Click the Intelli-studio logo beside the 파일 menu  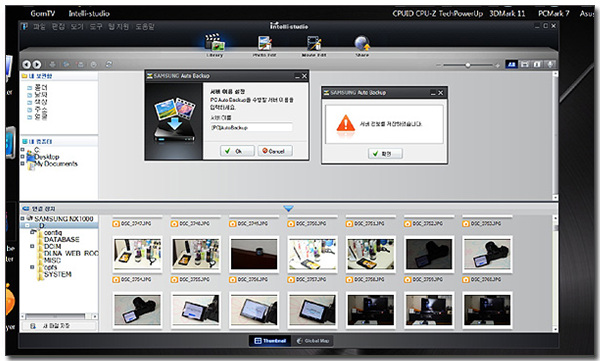[x=25, y=26]
